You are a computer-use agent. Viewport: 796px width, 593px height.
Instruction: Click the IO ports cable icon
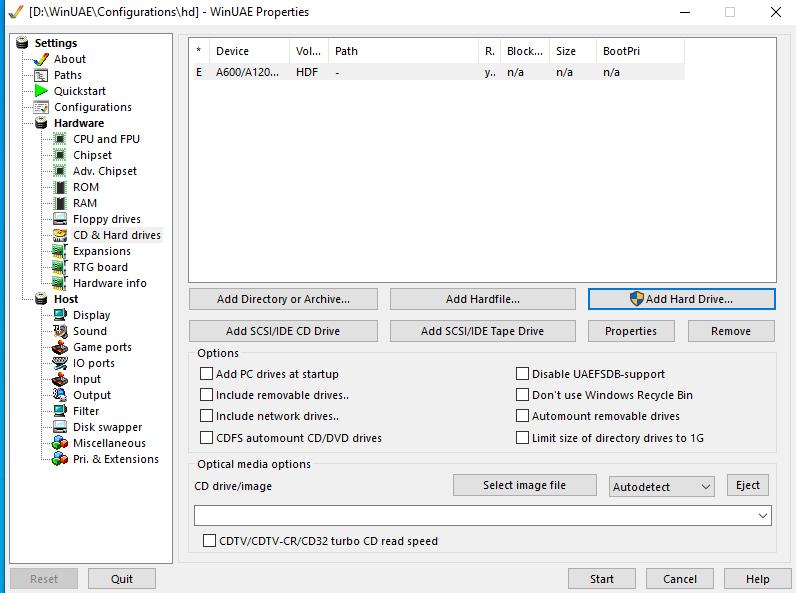point(60,364)
